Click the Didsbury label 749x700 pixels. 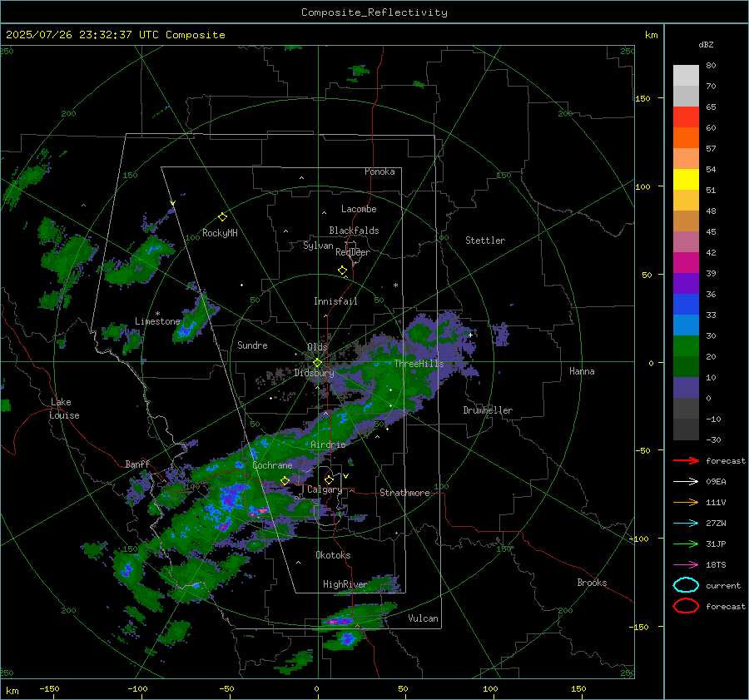[x=315, y=373]
